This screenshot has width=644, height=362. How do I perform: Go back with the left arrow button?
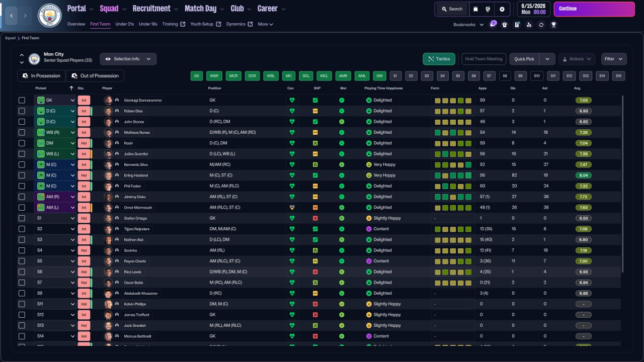(x=11, y=16)
